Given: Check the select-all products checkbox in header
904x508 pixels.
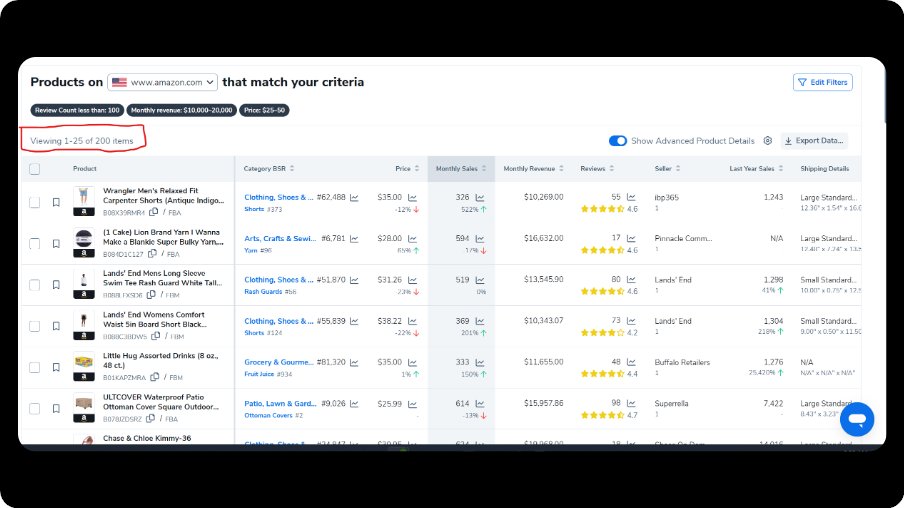Looking at the screenshot, I should click(35, 169).
